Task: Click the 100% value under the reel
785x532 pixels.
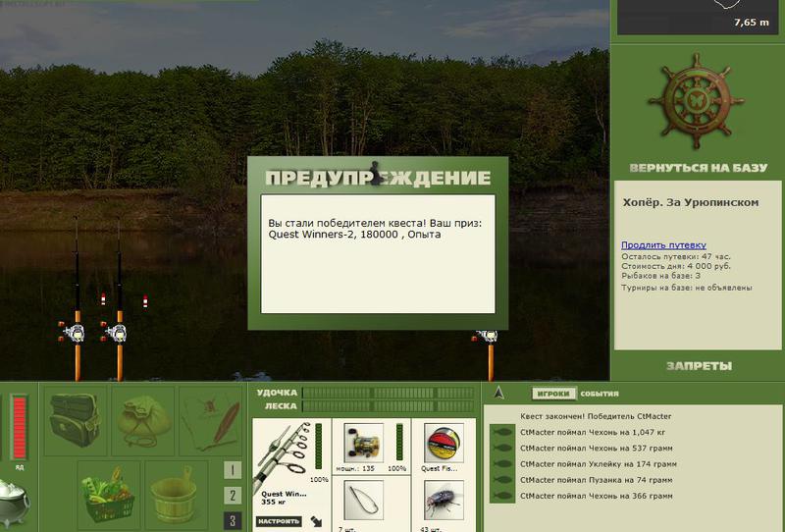Action: coord(397,469)
